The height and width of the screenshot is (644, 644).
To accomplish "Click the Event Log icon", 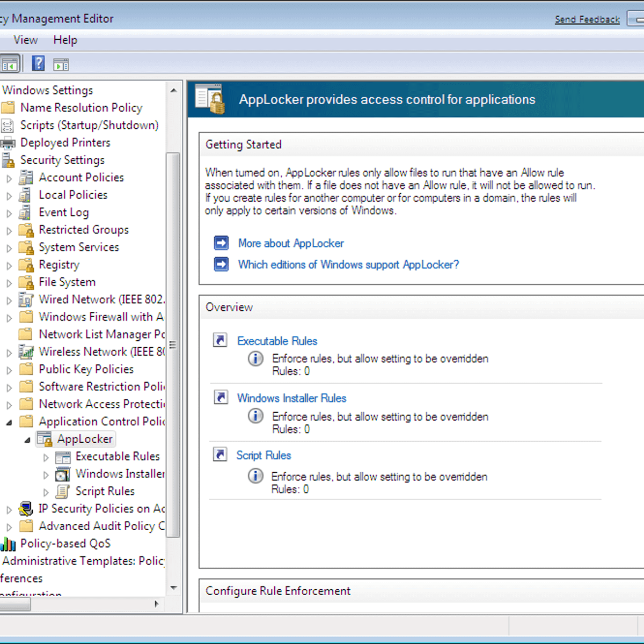I will (25, 213).
